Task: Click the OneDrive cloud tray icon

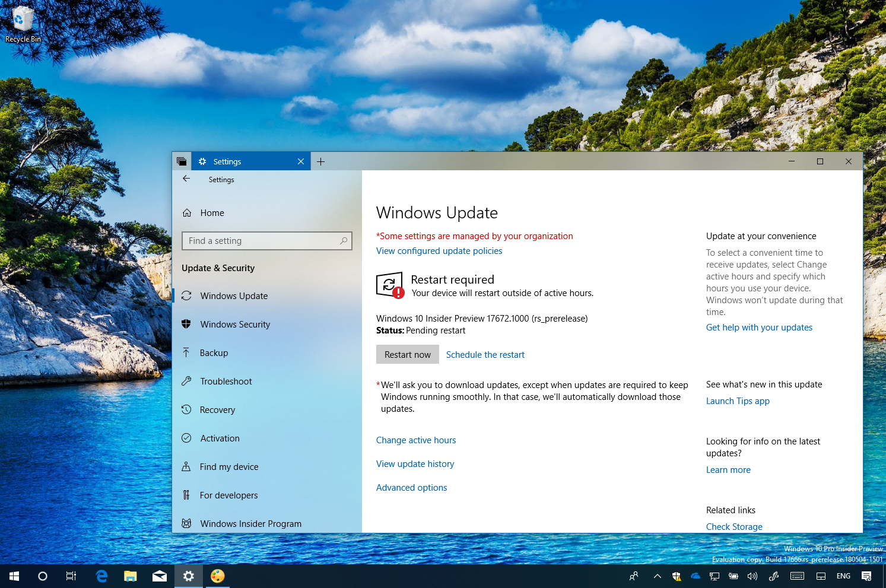Action: coord(696,576)
